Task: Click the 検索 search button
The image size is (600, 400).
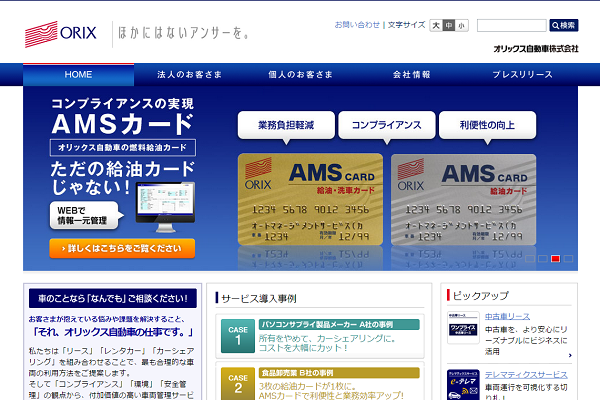Action: [564, 25]
